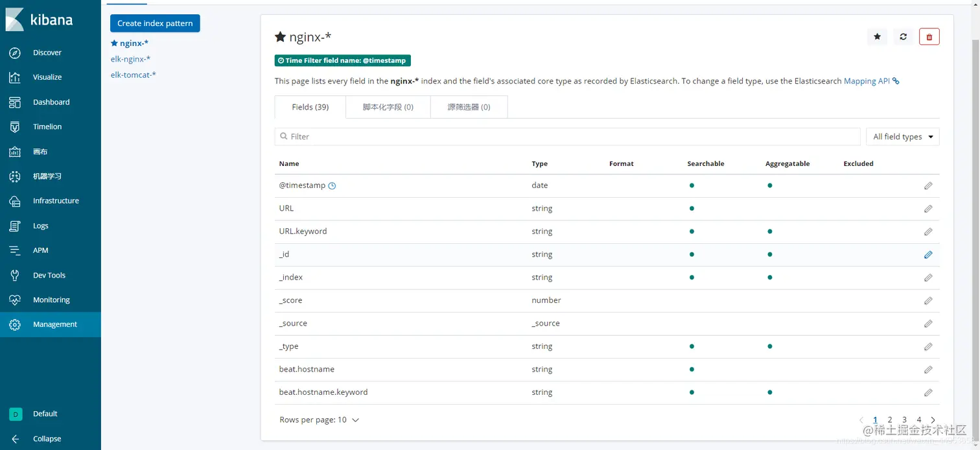Switch to the 脚本化字段 (0) tab

click(388, 107)
